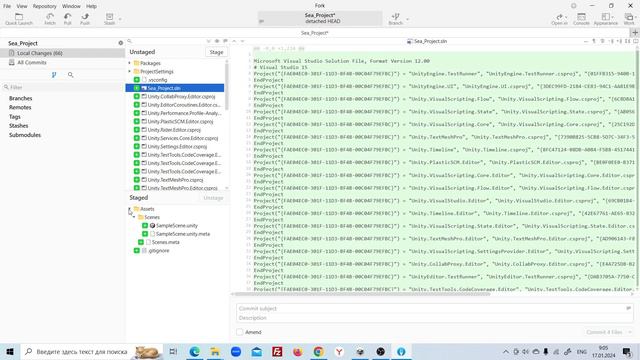Viewport: 640px width, 360px height.
Task: Open the Remotes section
Action: (x=20, y=107)
